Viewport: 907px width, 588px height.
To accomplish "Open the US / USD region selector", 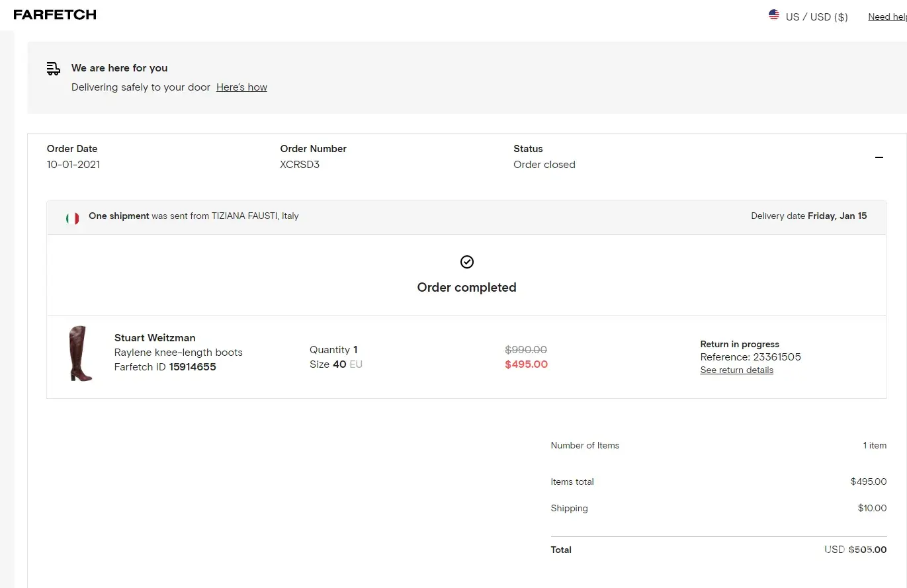I will (816, 17).
